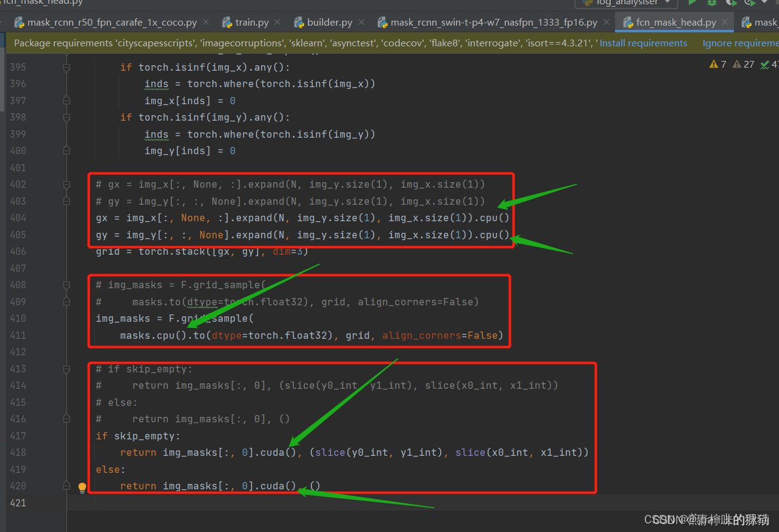The height and width of the screenshot is (532, 779).
Task: Open the log_analysiser run configuration dropdown
Action: tap(627, 3)
